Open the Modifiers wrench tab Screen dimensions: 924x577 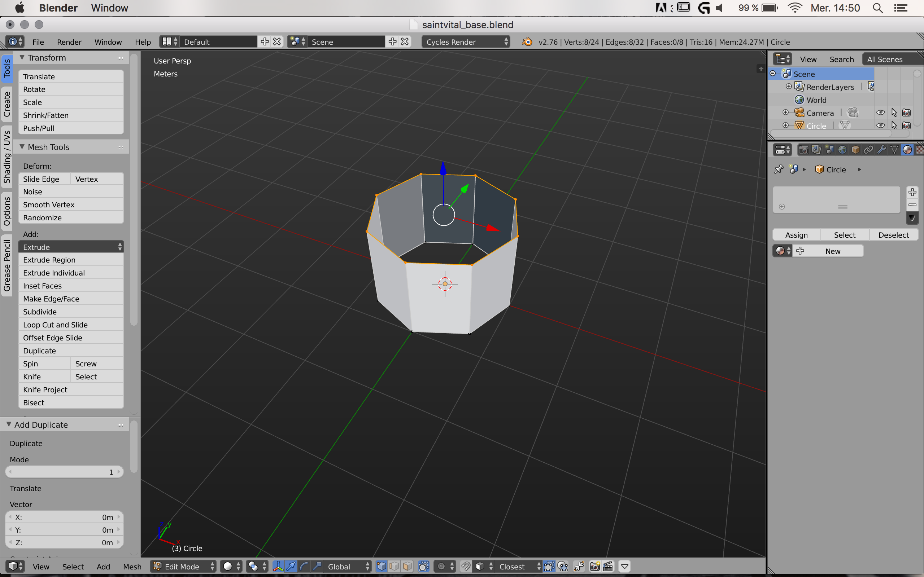[x=881, y=150]
